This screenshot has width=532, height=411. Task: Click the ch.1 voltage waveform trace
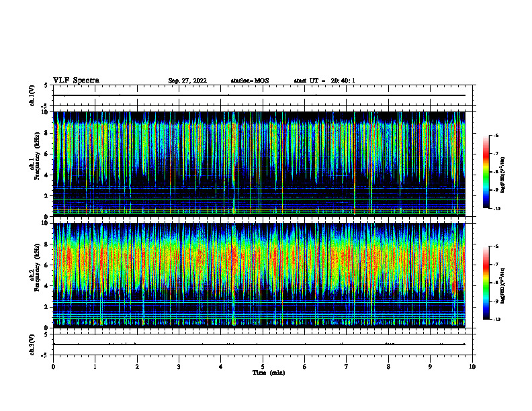(x=259, y=95)
